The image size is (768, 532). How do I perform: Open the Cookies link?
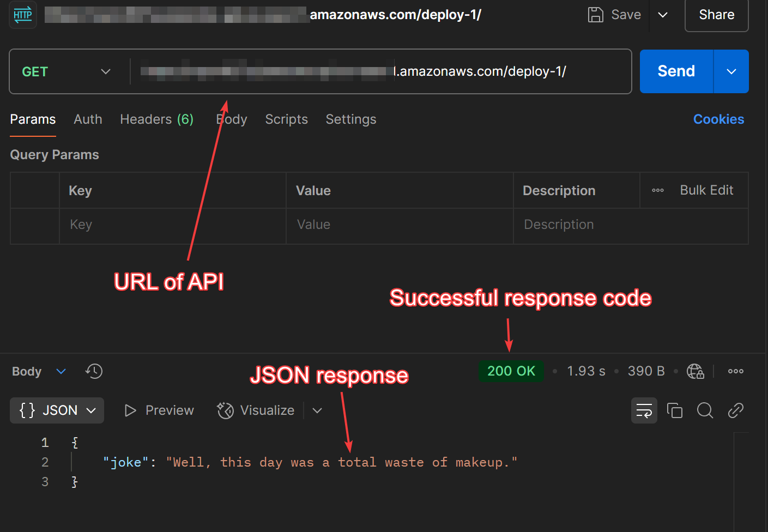(718, 119)
